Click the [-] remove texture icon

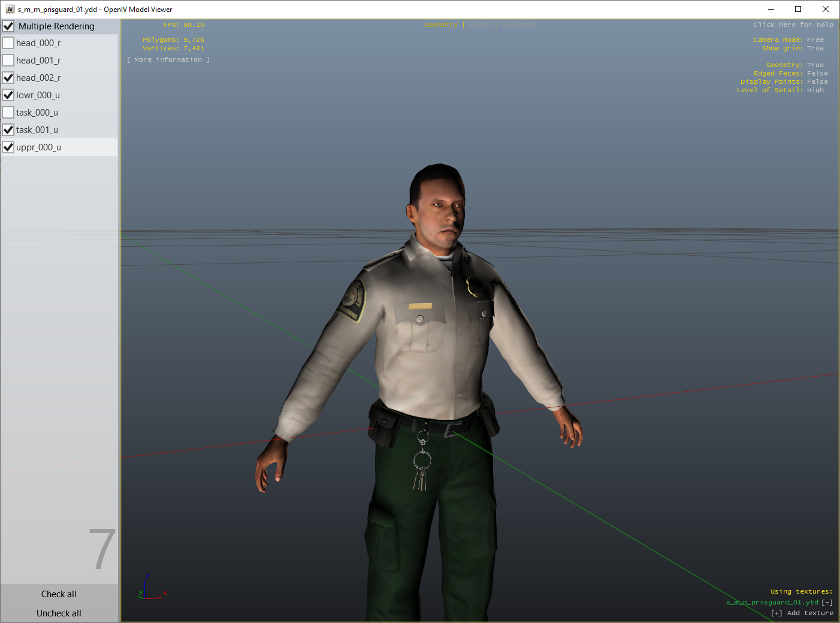coord(827,603)
